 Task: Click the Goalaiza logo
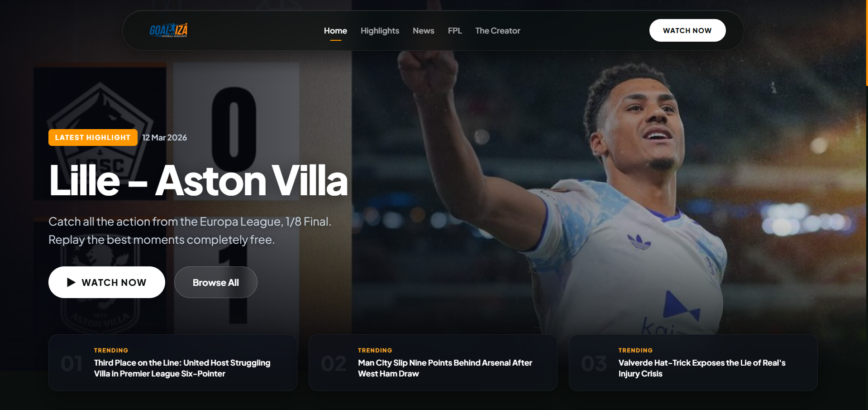pyautogui.click(x=168, y=30)
